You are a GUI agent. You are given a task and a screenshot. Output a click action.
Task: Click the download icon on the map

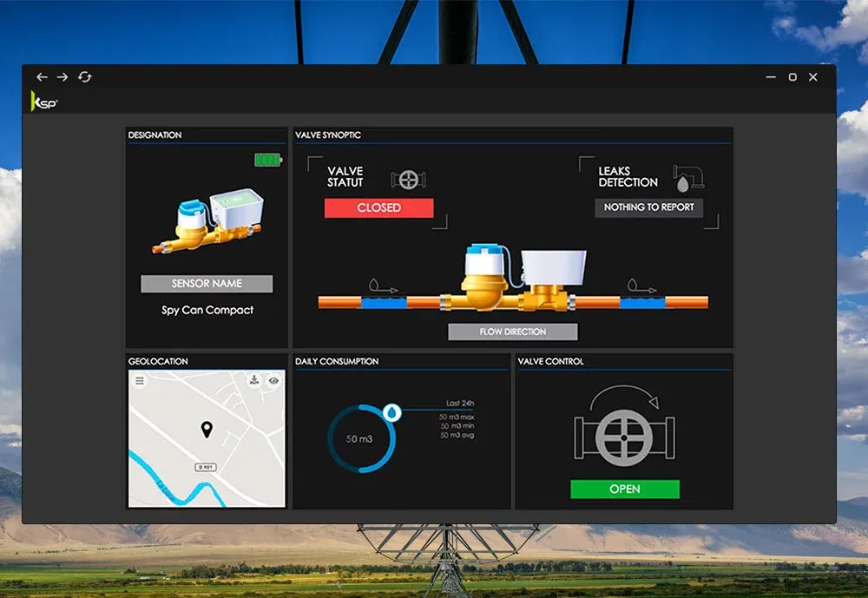click(x=253, y=380)
